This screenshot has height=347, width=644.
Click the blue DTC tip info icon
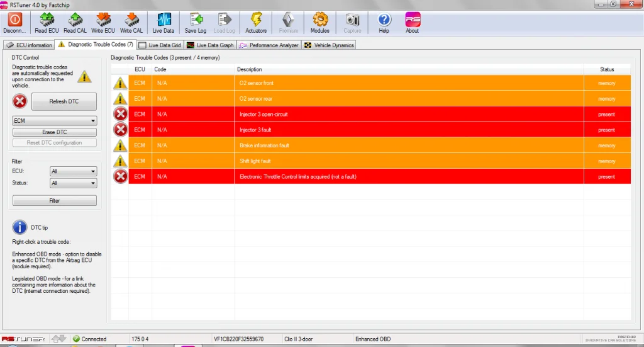(19, 227)
